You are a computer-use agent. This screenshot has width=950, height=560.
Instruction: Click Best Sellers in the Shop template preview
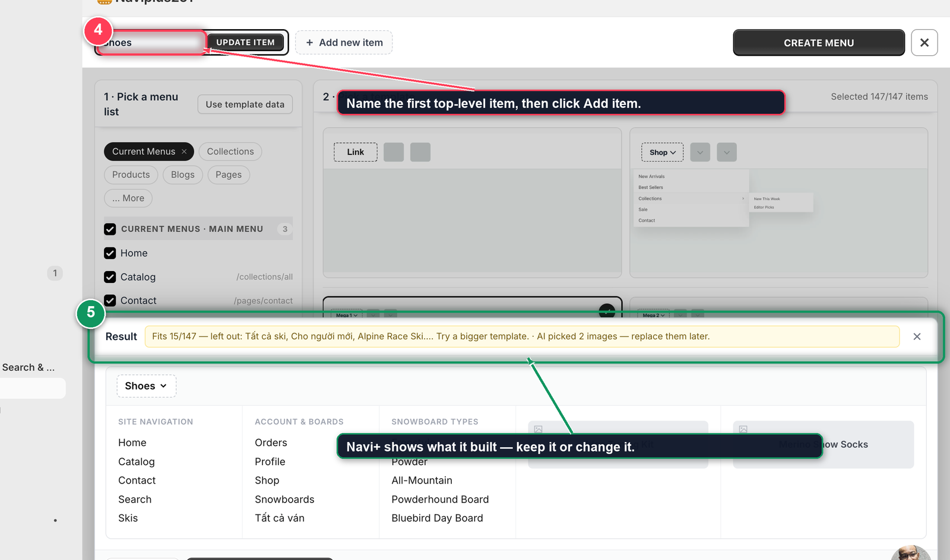pos(651,187)
